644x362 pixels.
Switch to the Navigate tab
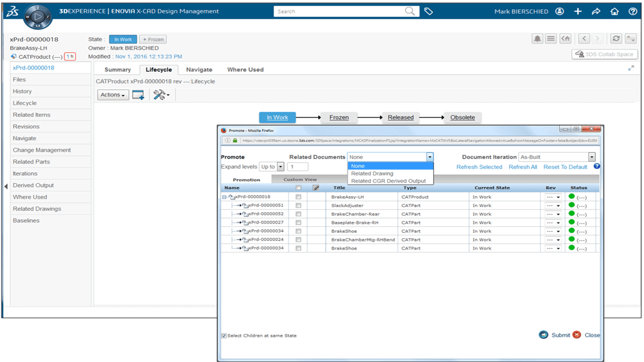point(199,70)
